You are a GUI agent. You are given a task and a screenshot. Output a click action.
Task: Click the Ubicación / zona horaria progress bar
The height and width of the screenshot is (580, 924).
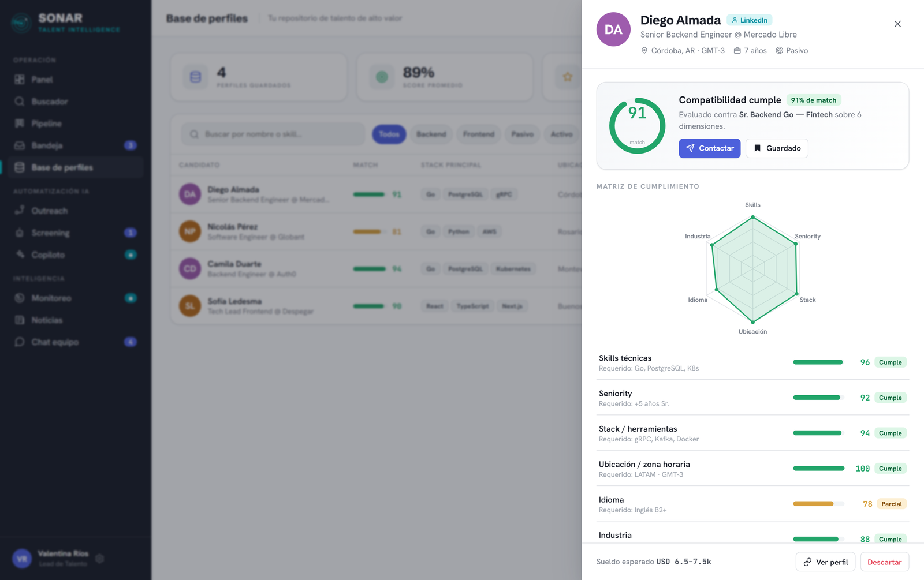coord(818,469)
